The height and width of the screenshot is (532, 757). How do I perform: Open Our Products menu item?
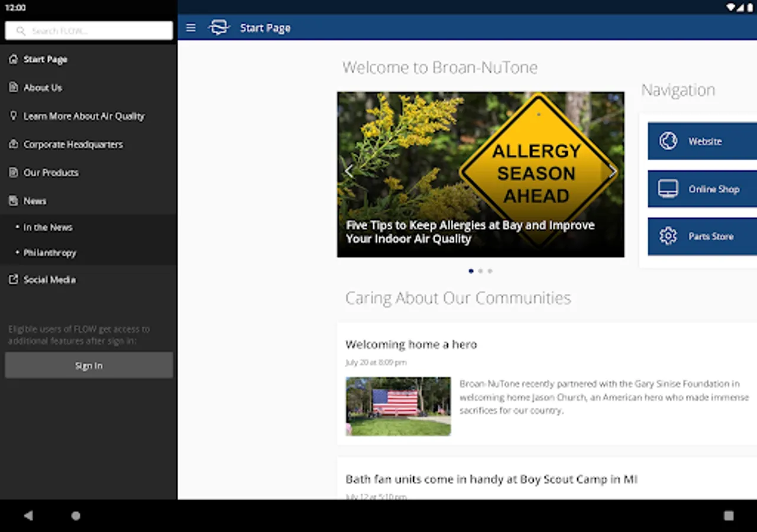[89, 173]
